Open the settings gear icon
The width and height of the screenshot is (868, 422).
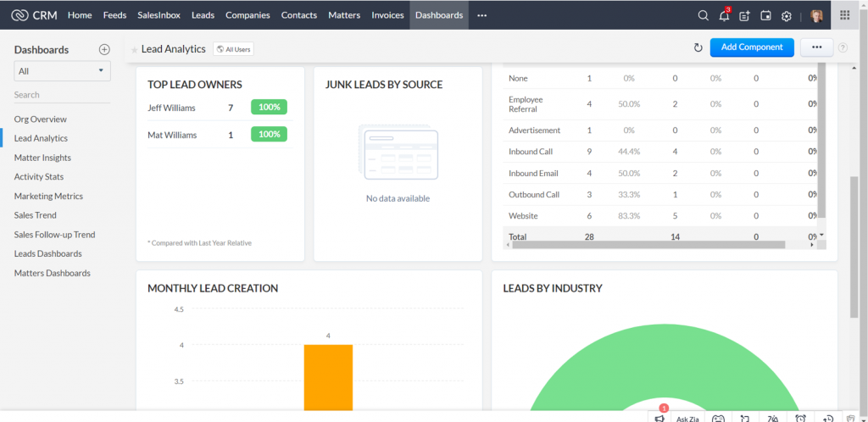(787, 15)
